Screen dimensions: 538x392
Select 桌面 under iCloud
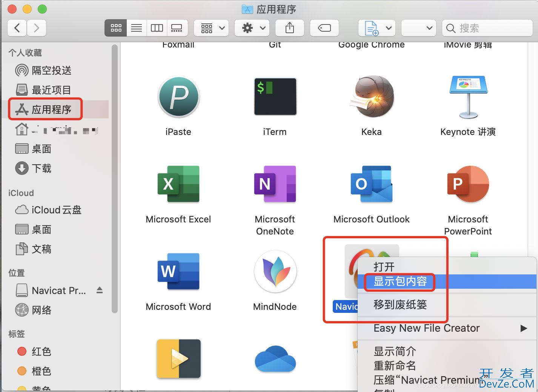[33, 230]
